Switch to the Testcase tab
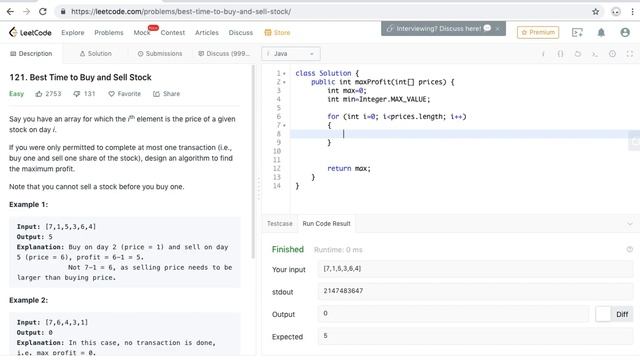The width and height of the screenshot is (640, 360). (x=280, y=224)
